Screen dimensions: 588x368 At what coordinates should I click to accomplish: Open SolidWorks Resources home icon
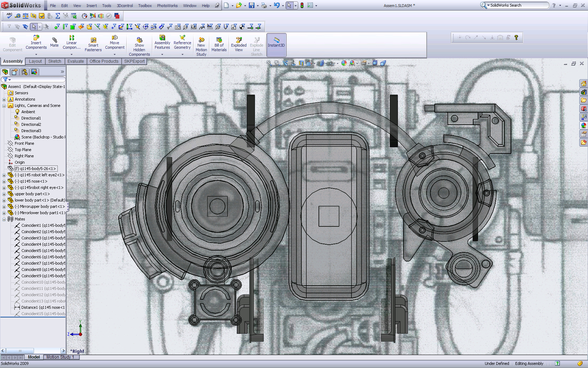click(583, 83)
